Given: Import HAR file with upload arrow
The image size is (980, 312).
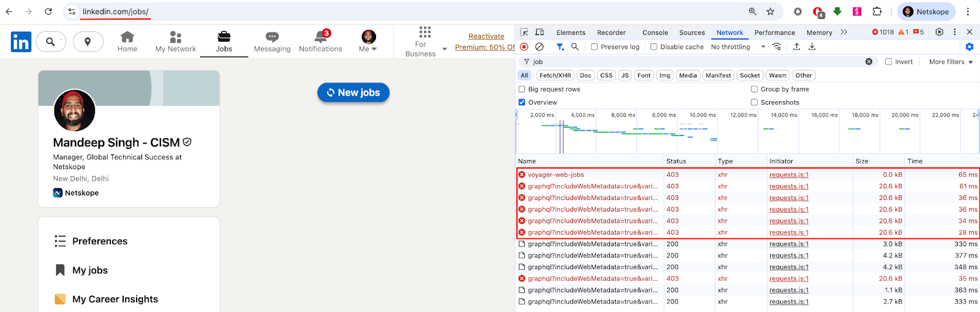Looking at the screenshot, I should tap(797, 47).
